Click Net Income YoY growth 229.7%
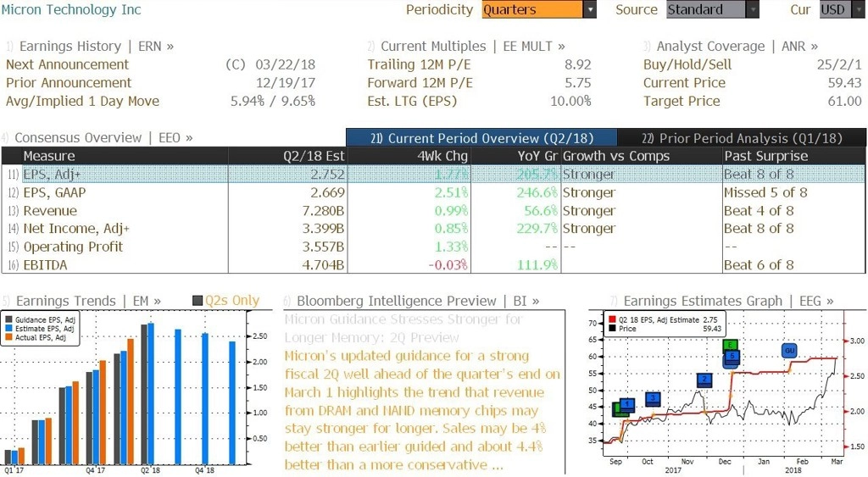The height and width of the screenshot is (477, 868). (x=537, y=229)
